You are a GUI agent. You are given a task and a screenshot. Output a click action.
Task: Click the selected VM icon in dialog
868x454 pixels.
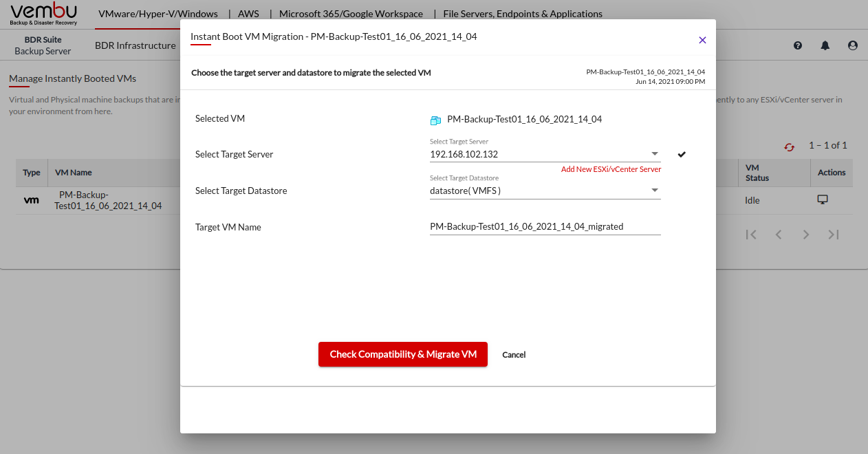point(435,120)
